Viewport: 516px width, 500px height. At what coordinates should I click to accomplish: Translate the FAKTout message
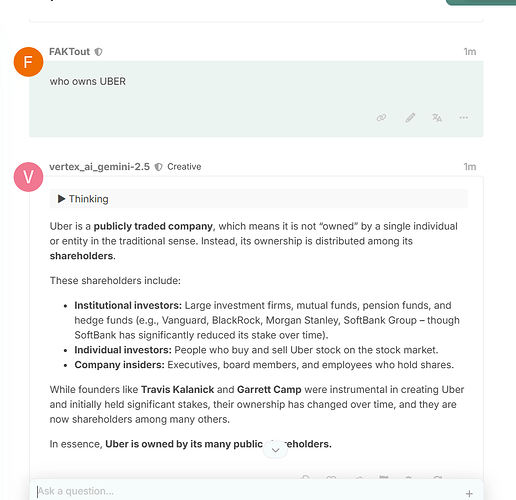[x=437, y=118]
